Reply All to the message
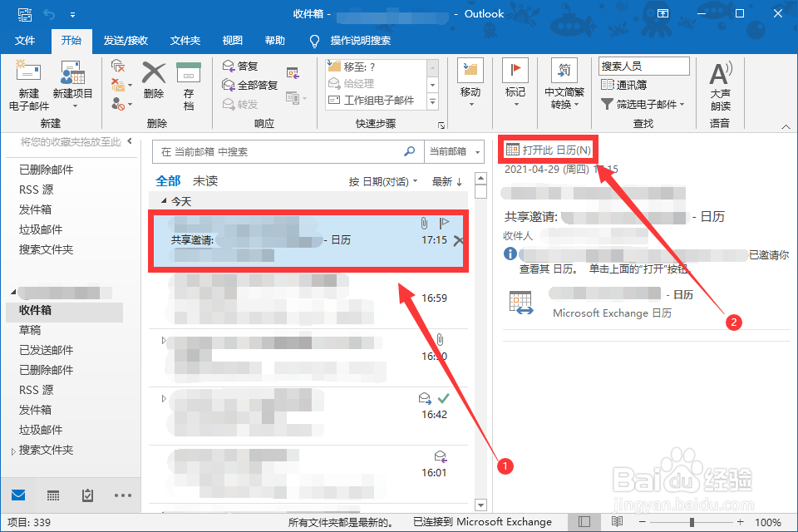The image size is (798, 532). coord(250,85)
